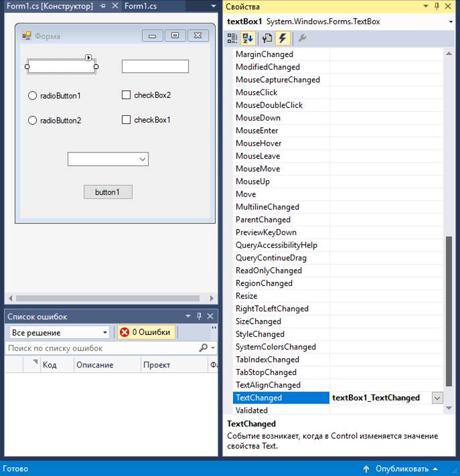The width and height of the screenshot is (460, 476).
Task: Show the Properties page icon
Action: (267, 38)
